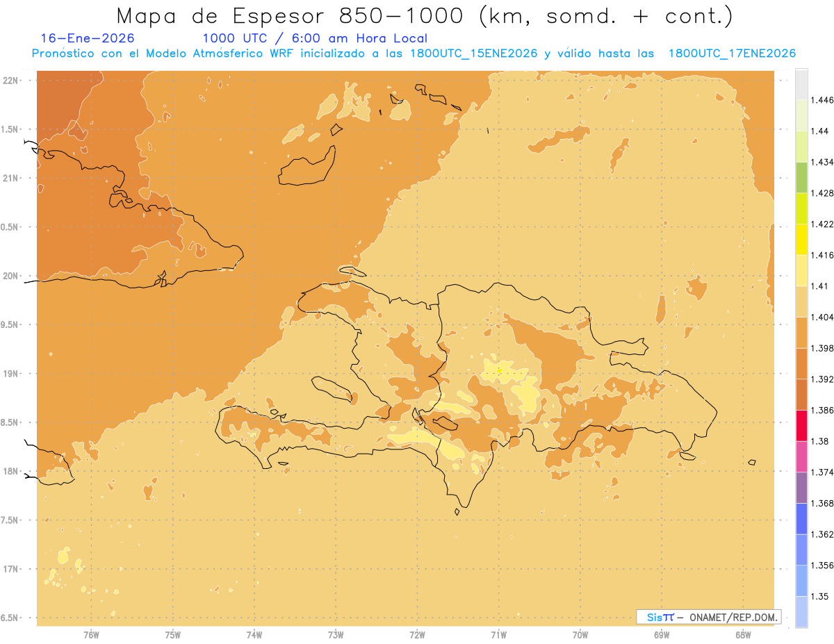Click the longitude label '76W'
The image size is (834, 644).
coord(91,634)
